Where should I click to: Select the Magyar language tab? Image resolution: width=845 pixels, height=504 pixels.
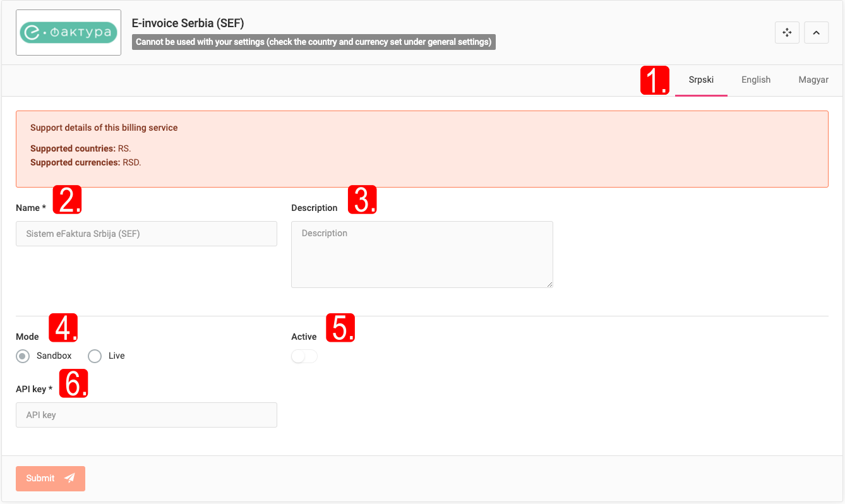click(813, 80)
